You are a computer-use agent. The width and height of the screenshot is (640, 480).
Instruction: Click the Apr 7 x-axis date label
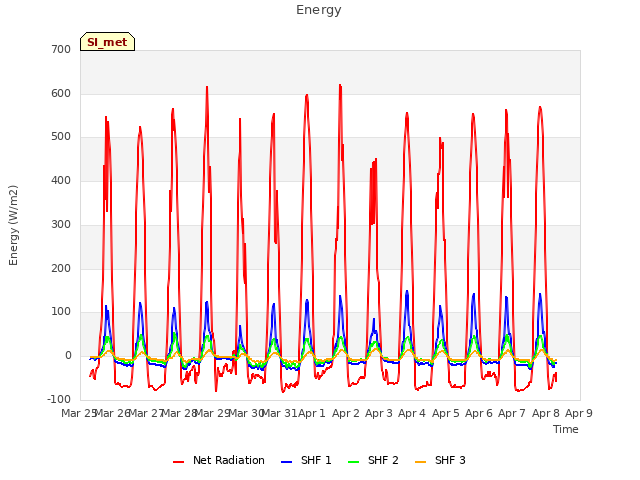512,413
